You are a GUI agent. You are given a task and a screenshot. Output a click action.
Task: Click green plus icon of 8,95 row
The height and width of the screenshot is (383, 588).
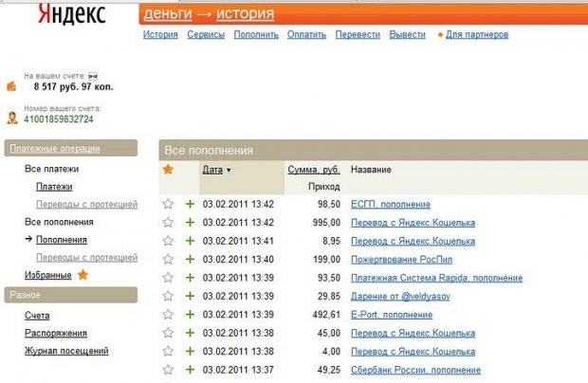point(190,241)
